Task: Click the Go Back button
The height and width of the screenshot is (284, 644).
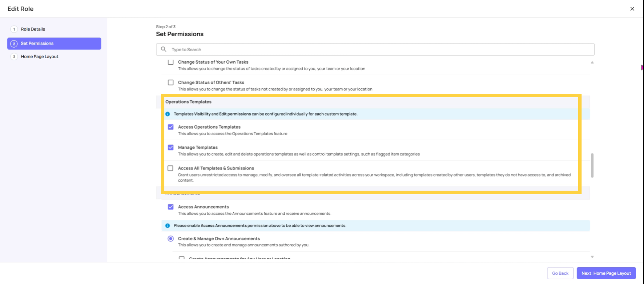Action: click(x=560, y=273)
